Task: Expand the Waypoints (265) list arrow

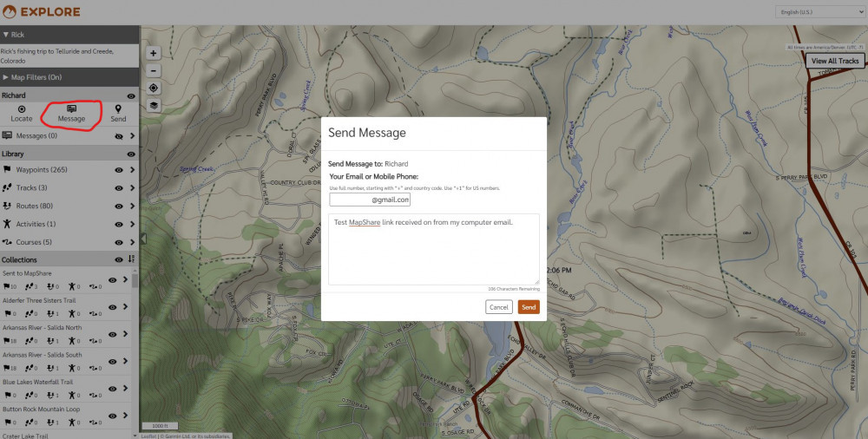Action: point(132,170)
